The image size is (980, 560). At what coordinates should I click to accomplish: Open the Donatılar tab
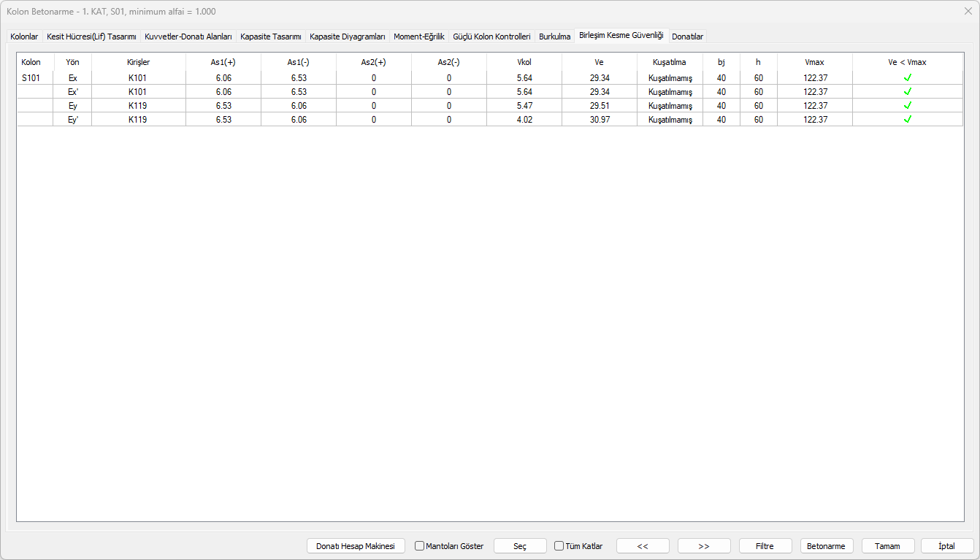pos(687,37)
